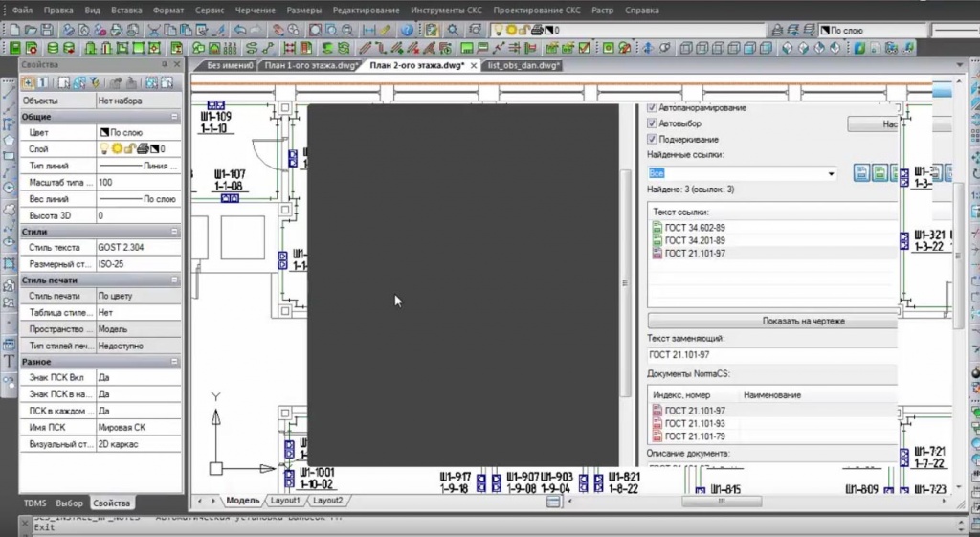Click the Open folder icon
The image size is (980, 537).
31,30
